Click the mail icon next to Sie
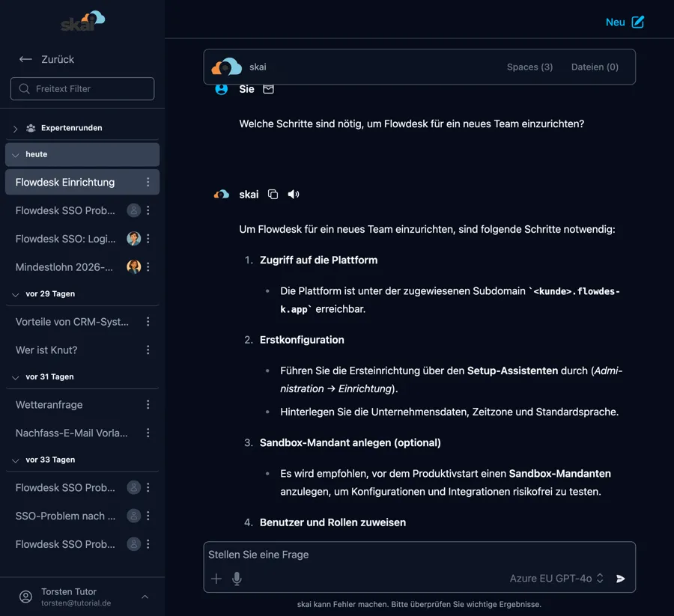The width and height of the screenshot is (674, 616). [268, 89]
